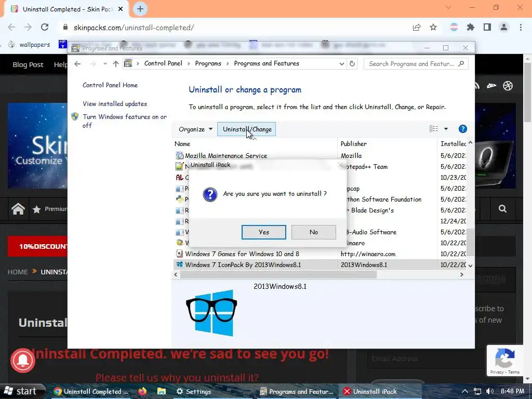
Task: Expand the address bar history dropdown
Action: point(341,64)
